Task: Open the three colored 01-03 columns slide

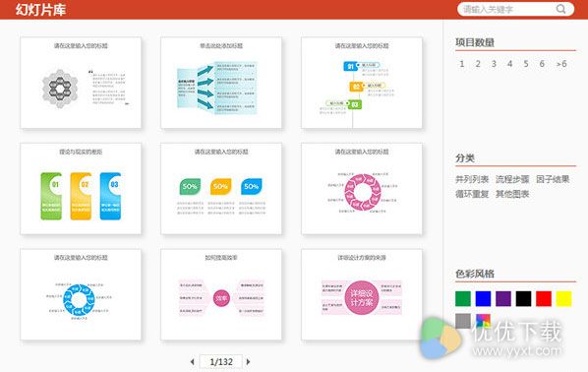Action: (x=81, y=189)
